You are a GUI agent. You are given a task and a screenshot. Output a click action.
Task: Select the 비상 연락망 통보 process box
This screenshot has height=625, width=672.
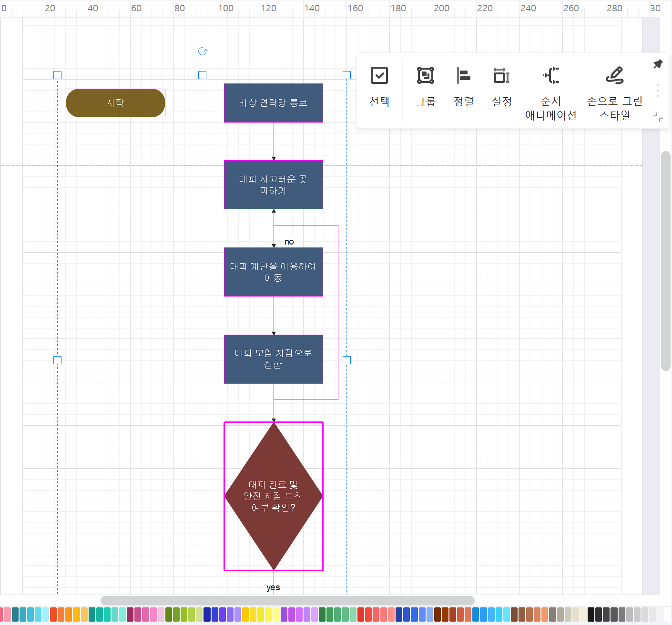click(274, 103)
